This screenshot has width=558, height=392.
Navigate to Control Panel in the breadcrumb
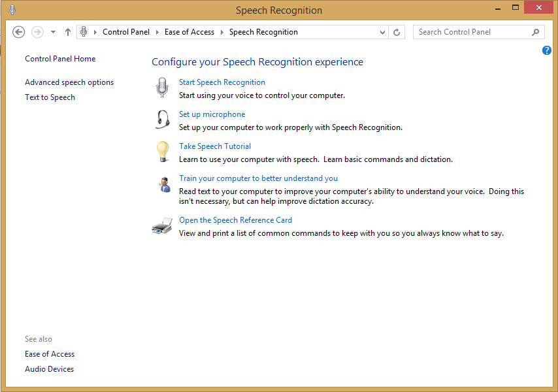click(x=126, y=32)
